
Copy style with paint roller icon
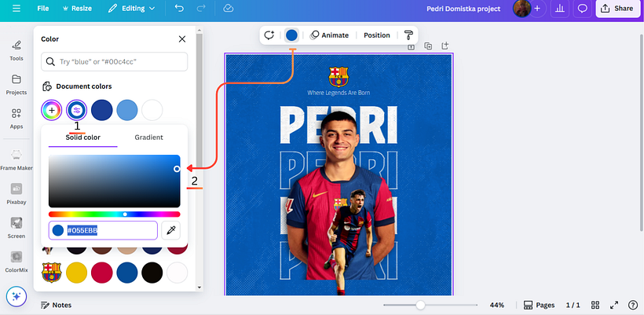408,35
